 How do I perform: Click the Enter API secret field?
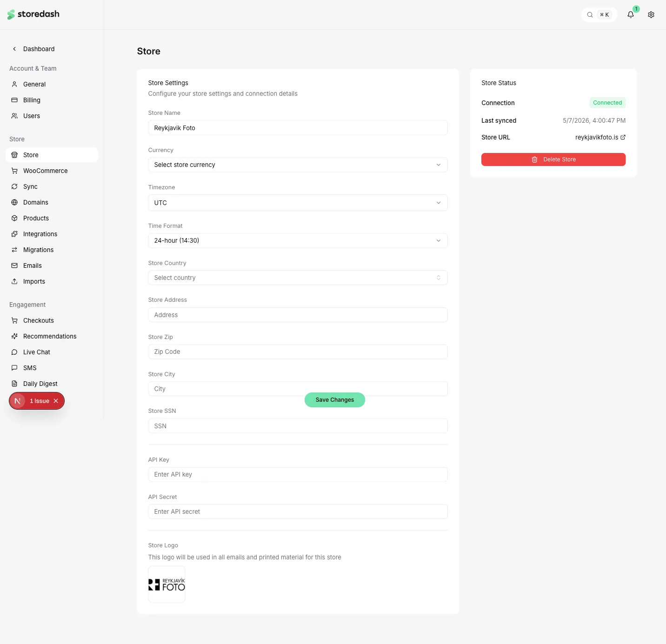coord(298,511)
